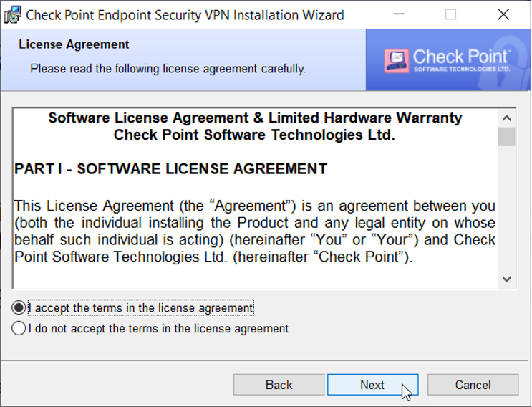Click the Check Point logo in the banner
The image size is (532, 407).
(448, 60)
